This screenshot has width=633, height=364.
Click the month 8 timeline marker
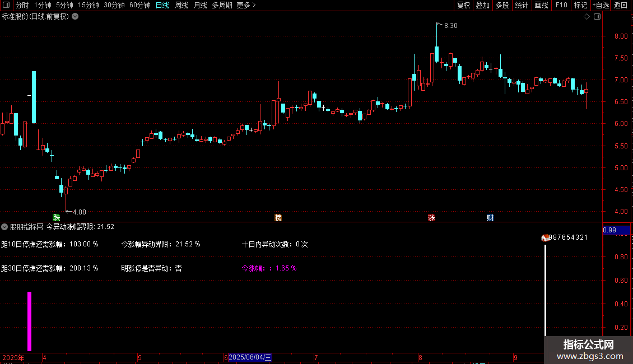420,357
